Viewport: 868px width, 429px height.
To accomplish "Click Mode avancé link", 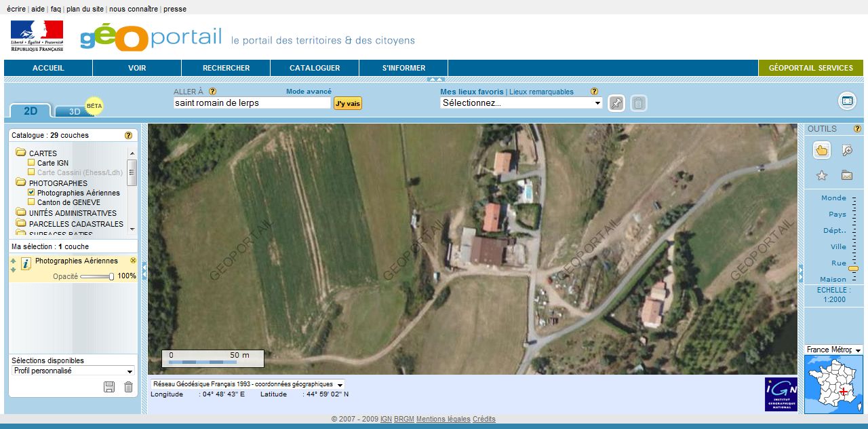I will (309, 91).
